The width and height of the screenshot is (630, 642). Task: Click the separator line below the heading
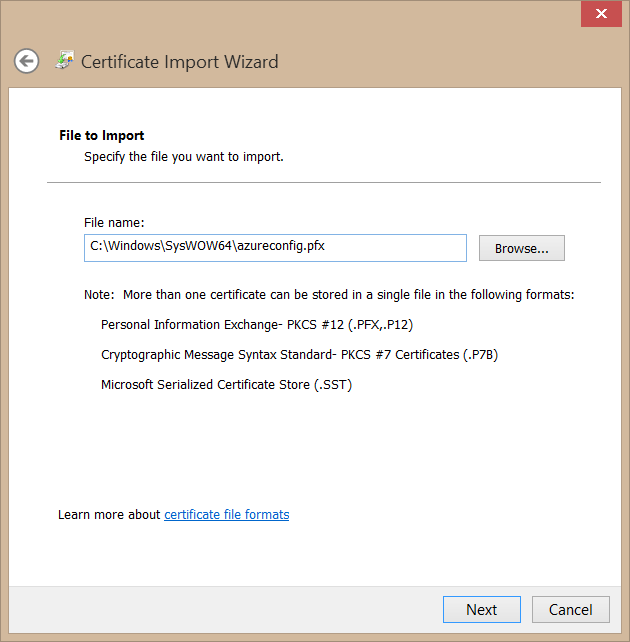(323, 182)
